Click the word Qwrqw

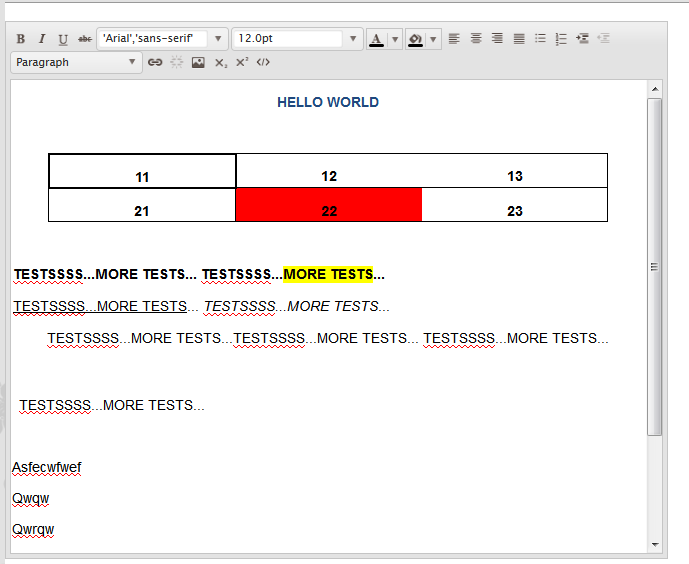(x=33, y=529)
